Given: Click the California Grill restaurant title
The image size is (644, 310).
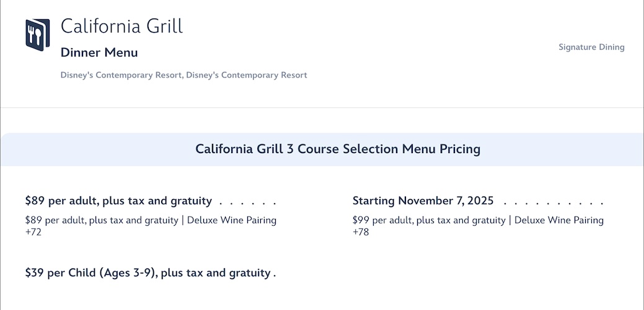Looking at the screenshot, I should 121,27.
